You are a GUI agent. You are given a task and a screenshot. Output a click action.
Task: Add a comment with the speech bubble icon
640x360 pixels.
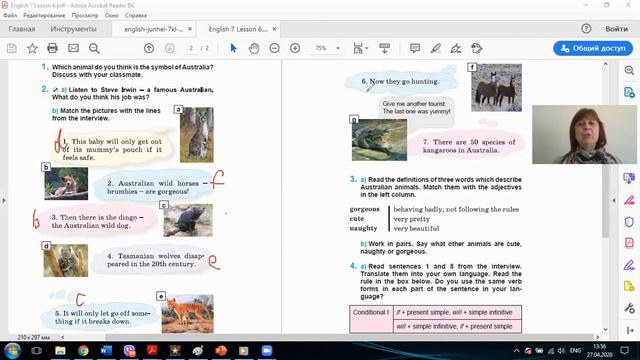[415, 49]
